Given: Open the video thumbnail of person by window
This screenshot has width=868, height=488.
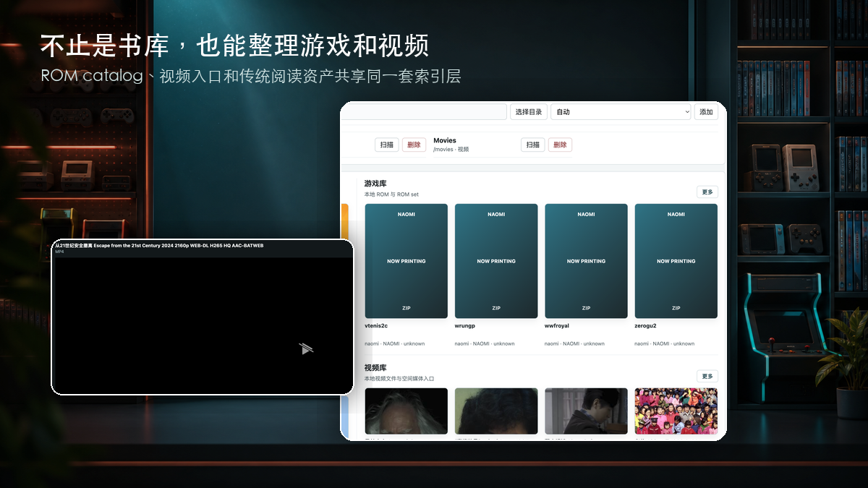Looking at the screenshot, I should tap(586, 411).
